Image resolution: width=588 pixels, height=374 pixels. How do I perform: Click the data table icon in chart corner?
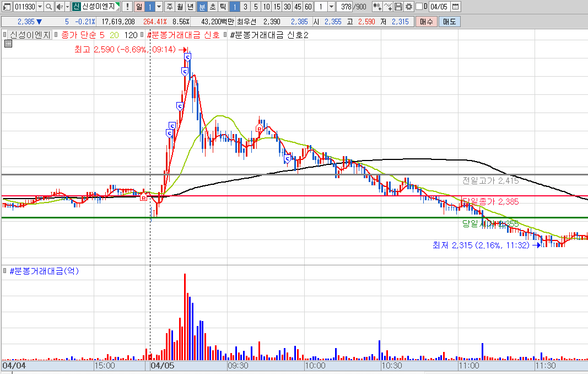tap(8, 44)
